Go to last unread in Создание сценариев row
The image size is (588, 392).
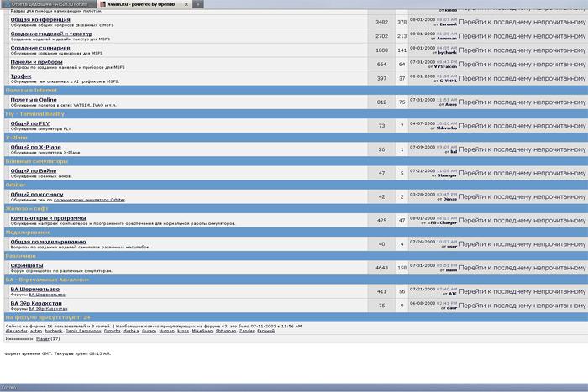pyautogui.click(x=522, y=50)
